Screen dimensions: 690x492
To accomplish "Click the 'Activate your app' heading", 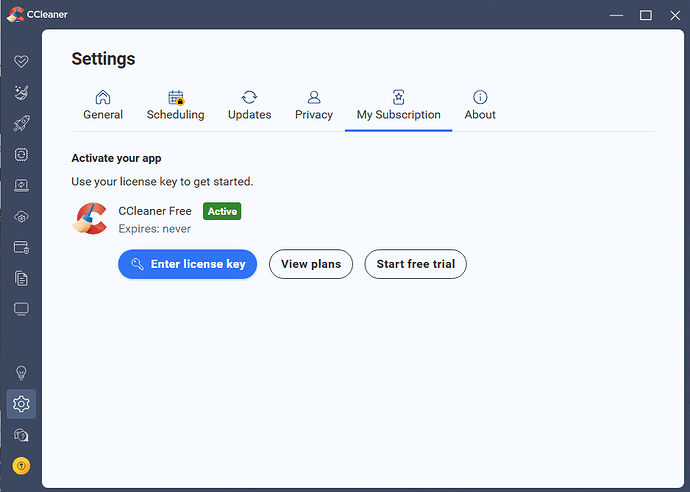I will (117, 158).
